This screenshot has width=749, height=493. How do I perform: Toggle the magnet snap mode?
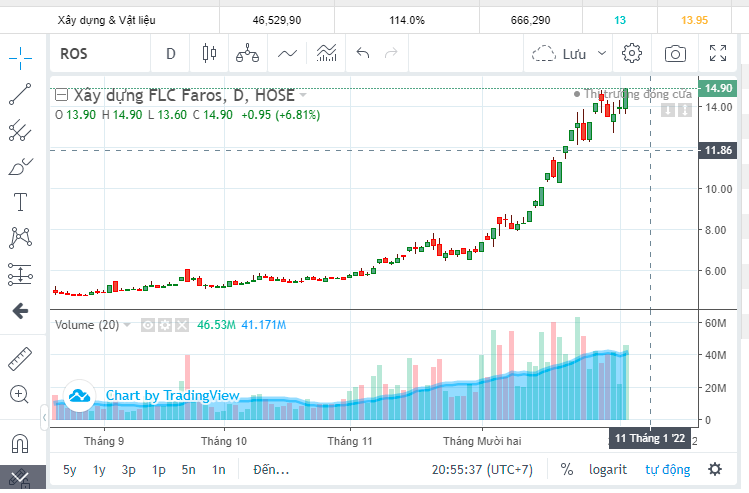[20, 443]
